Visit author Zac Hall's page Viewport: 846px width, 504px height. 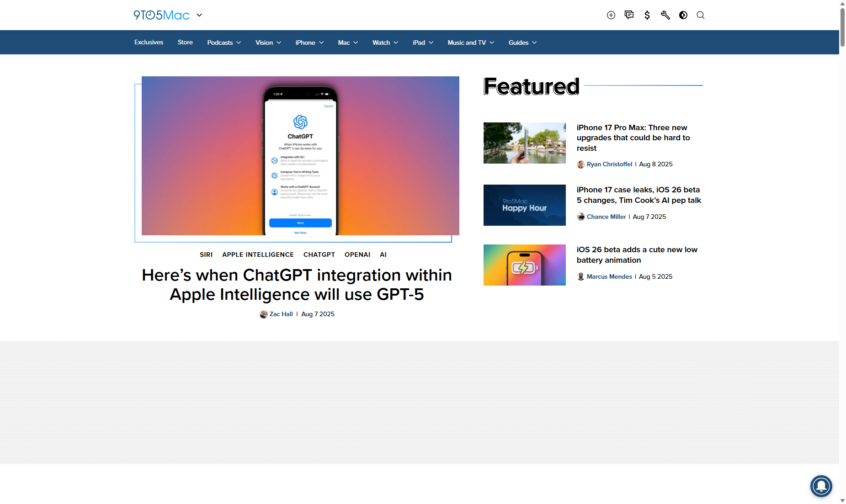(x=281, y=314)
